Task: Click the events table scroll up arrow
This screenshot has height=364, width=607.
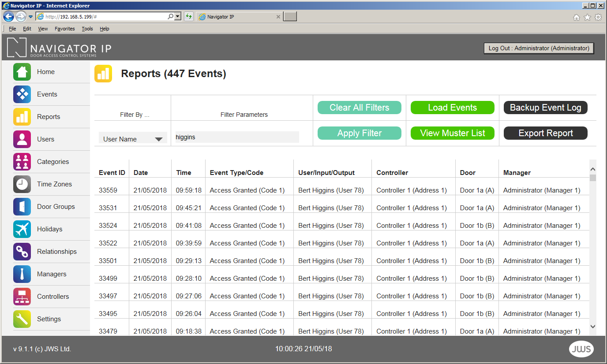Action: 593,169
